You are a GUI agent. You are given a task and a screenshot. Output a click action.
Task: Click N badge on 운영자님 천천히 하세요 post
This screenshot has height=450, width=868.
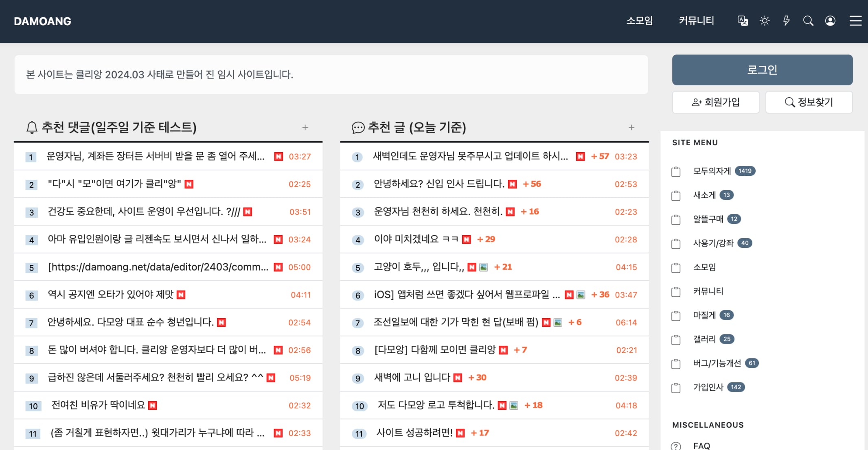point(510,212)
